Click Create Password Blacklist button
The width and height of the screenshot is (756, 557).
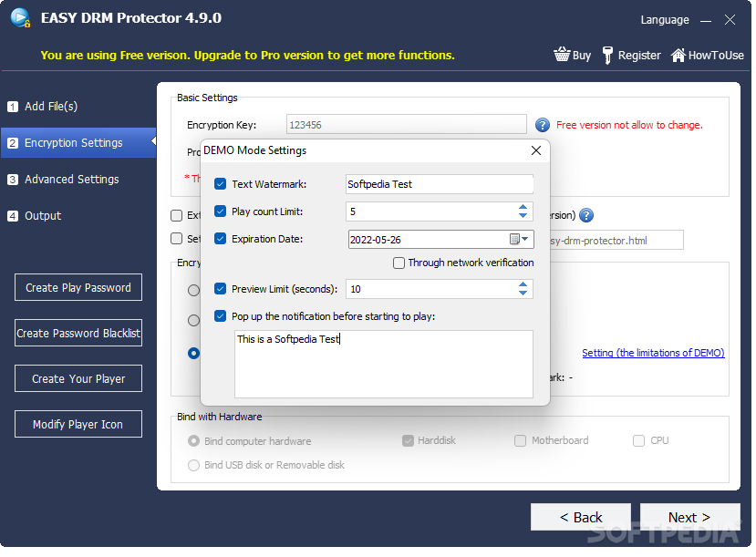click(78, 333)
